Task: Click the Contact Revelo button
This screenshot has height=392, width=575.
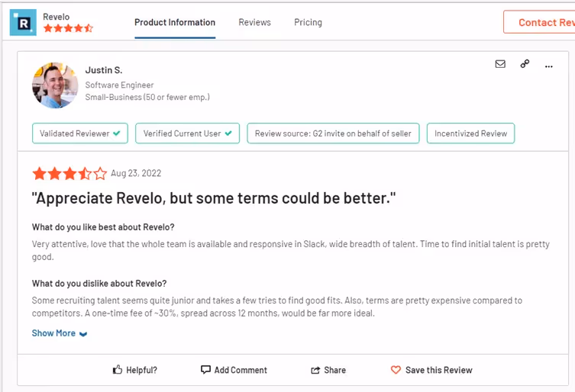Action: 539,22
